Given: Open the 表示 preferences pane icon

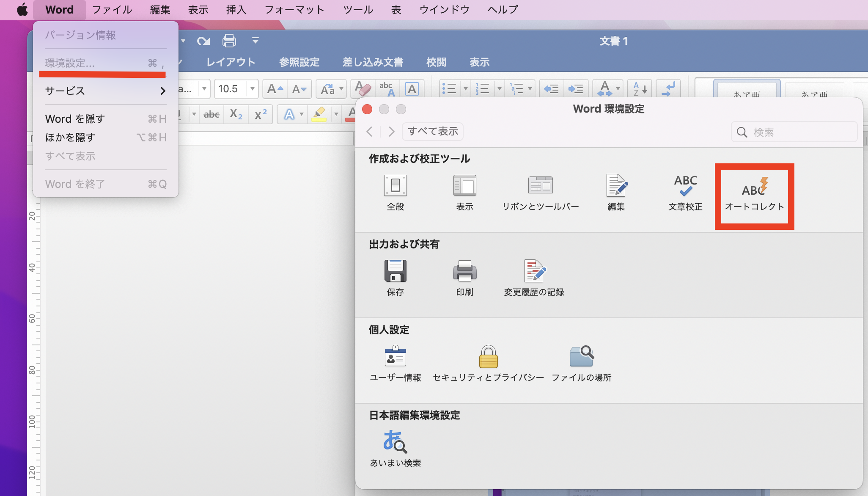Looking at the screenshot, I should (x=464, y=193).
